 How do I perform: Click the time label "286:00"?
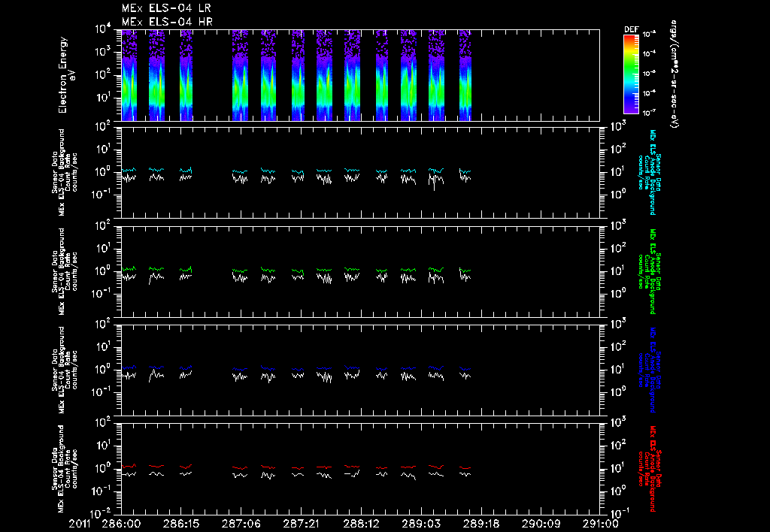[121, 524]
